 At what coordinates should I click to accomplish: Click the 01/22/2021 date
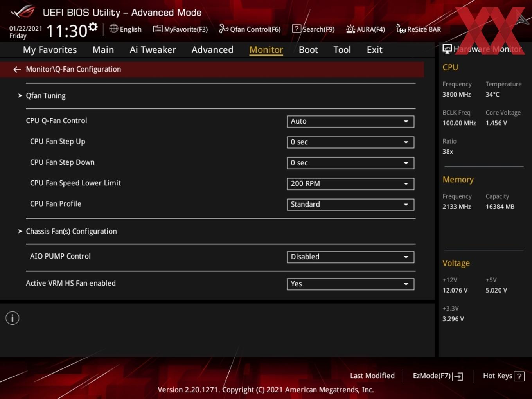[x=25, y=29]
